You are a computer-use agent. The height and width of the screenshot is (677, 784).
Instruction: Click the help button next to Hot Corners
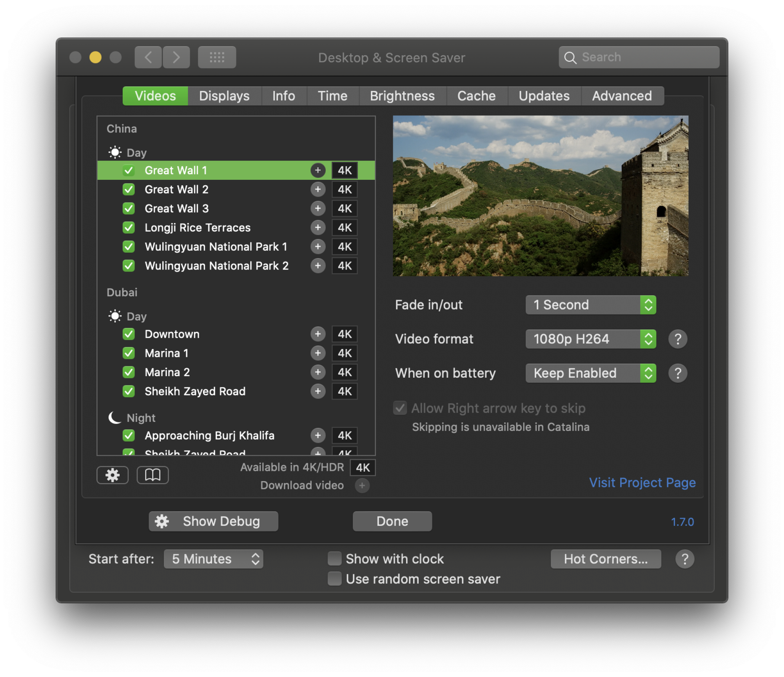(685, 559)
